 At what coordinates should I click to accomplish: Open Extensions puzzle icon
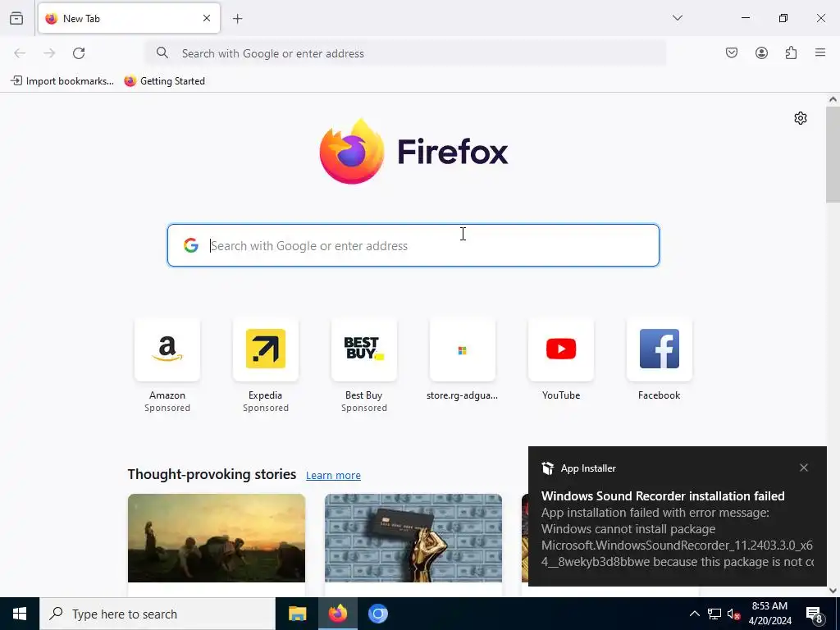point(792,52)
